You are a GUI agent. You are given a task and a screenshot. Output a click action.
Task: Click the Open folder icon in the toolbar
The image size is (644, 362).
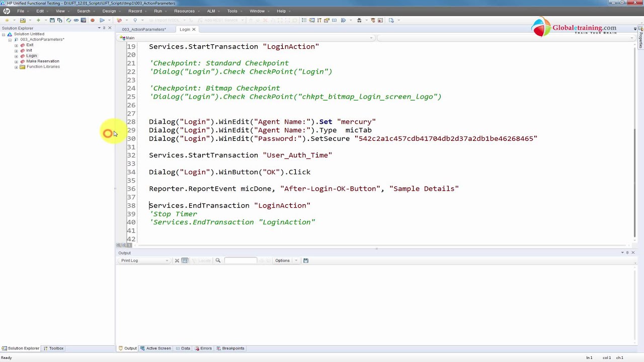23,20
